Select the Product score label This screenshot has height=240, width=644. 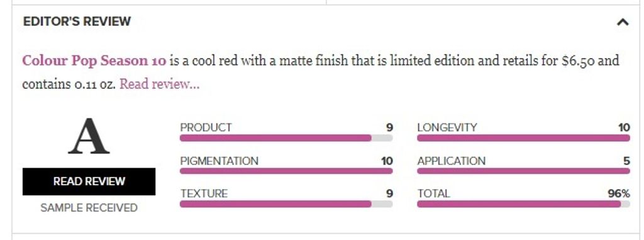[x=206, y=128]
